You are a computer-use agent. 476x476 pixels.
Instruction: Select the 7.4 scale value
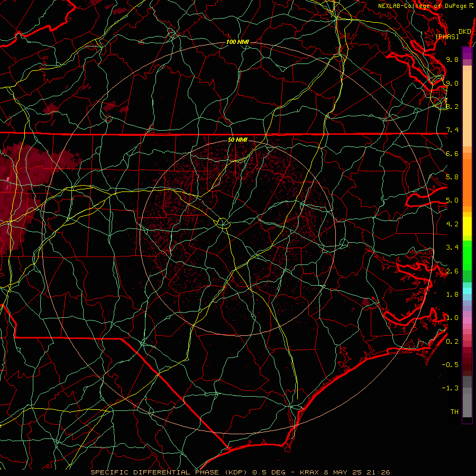(452, 130)
